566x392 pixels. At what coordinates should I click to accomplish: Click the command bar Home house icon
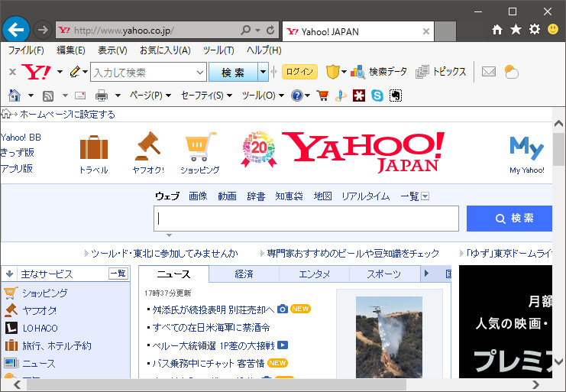point(15,96)
